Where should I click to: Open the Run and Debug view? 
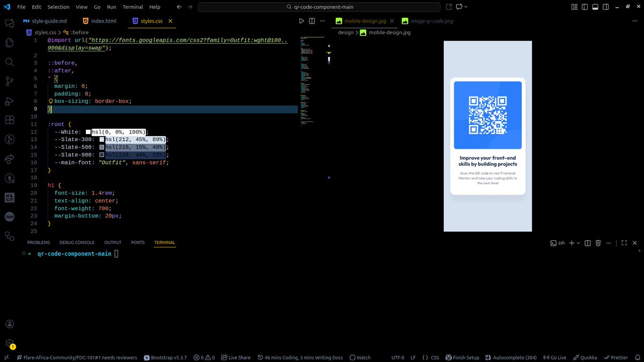coord(9,101)
